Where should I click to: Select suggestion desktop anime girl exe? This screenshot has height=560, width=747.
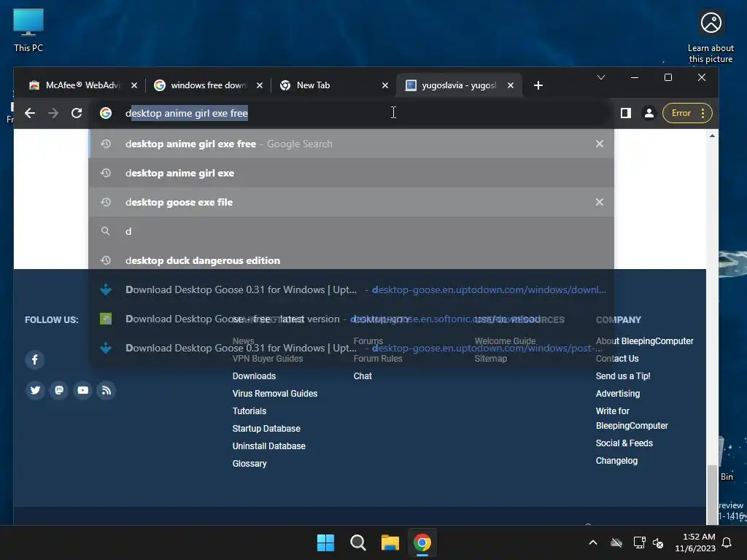tap(351, 173)
